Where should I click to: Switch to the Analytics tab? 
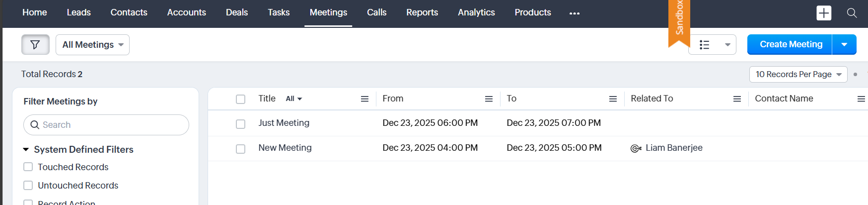[476, 12]
